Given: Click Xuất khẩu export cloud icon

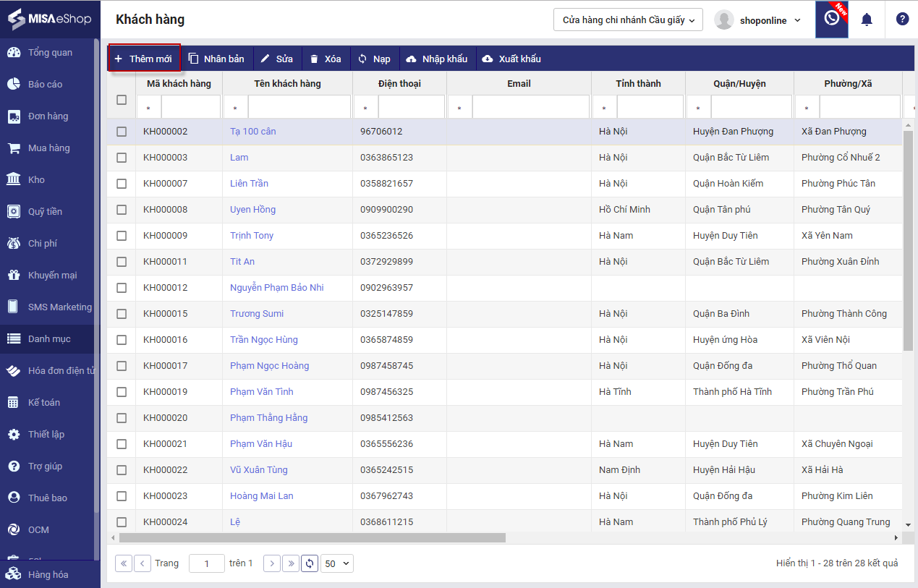Looking at the screenshot, I should (488, 59).
